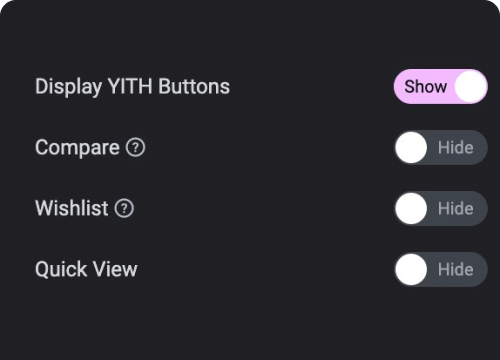The image size is (500, 360).
Task: Click white knob of Display YITH Buttons switch
Action: [471, 87]
